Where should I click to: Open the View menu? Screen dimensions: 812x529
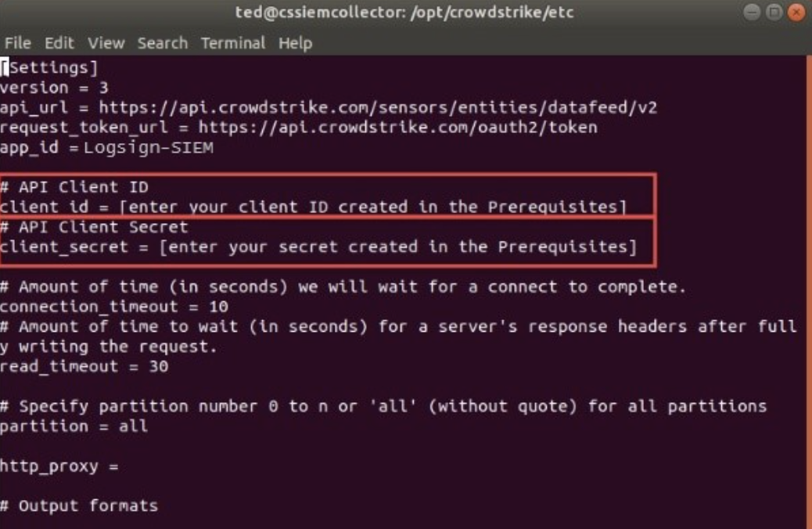pyautogui.click(x=106, y=43)
